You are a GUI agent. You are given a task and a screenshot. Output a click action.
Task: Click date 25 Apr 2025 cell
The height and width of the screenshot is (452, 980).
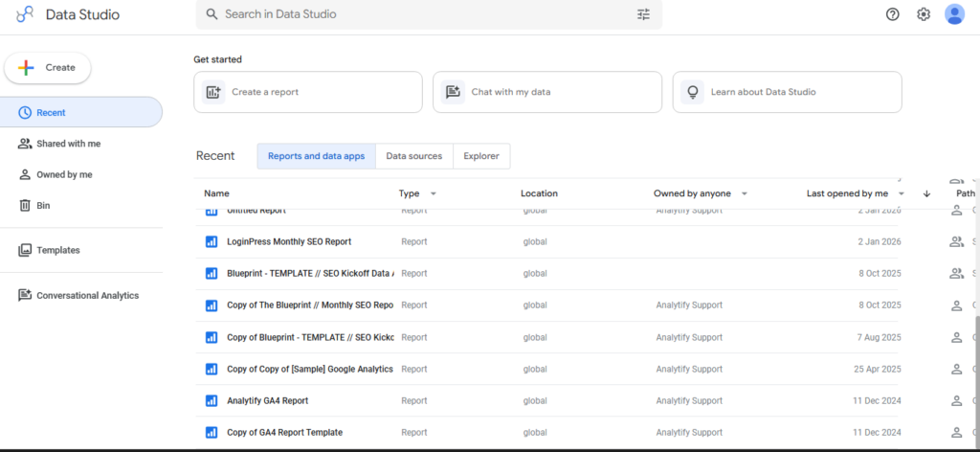point(878,370)
